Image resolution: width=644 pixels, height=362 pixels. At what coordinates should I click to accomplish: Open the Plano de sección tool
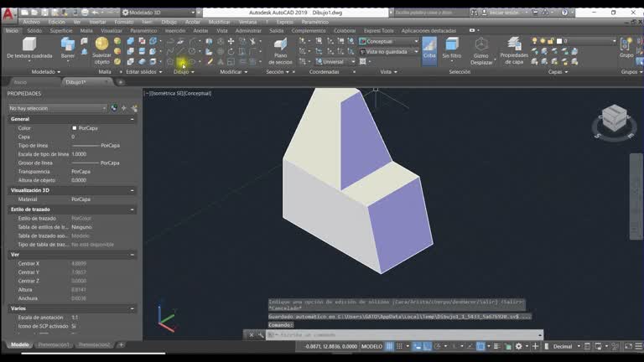click(280, 51)
